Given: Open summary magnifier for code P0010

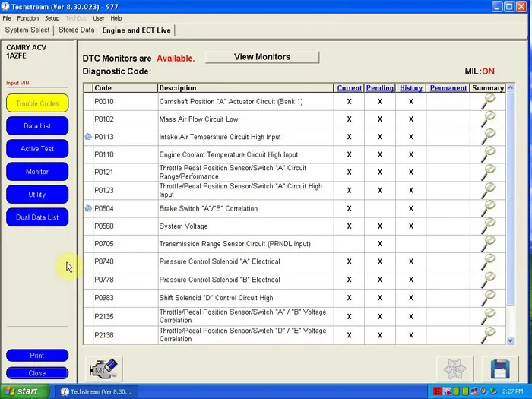Looking at the screenshot, I should [x=488, y=101].
